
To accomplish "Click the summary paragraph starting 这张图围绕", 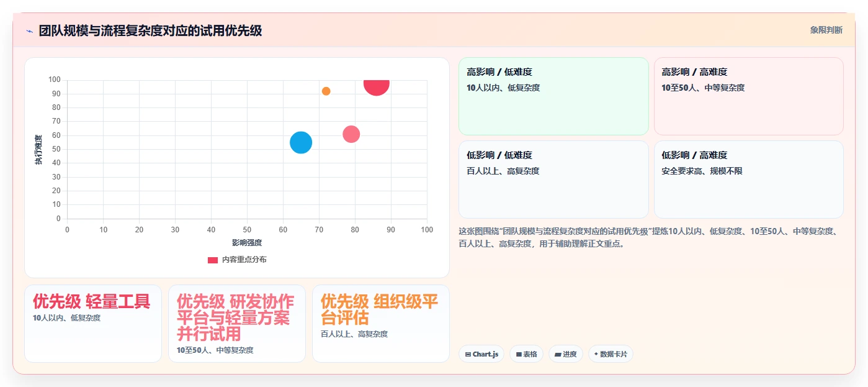I will pos(649,237).
